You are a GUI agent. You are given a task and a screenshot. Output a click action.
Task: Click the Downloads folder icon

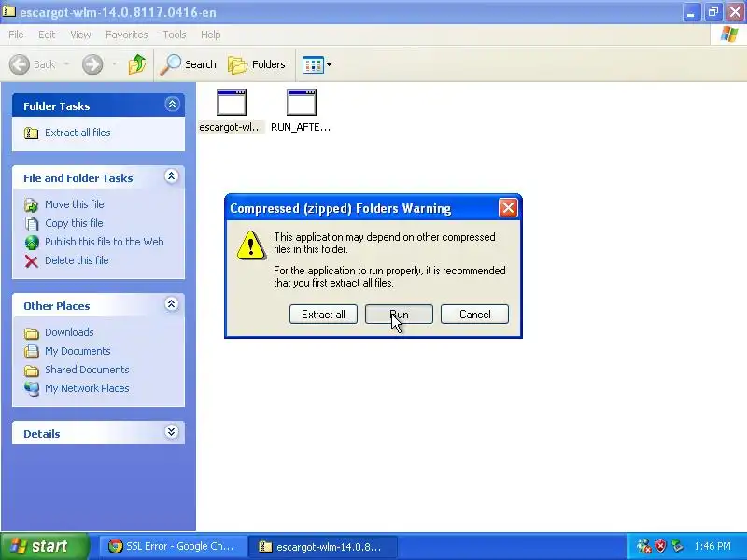[x=32, y=333]
